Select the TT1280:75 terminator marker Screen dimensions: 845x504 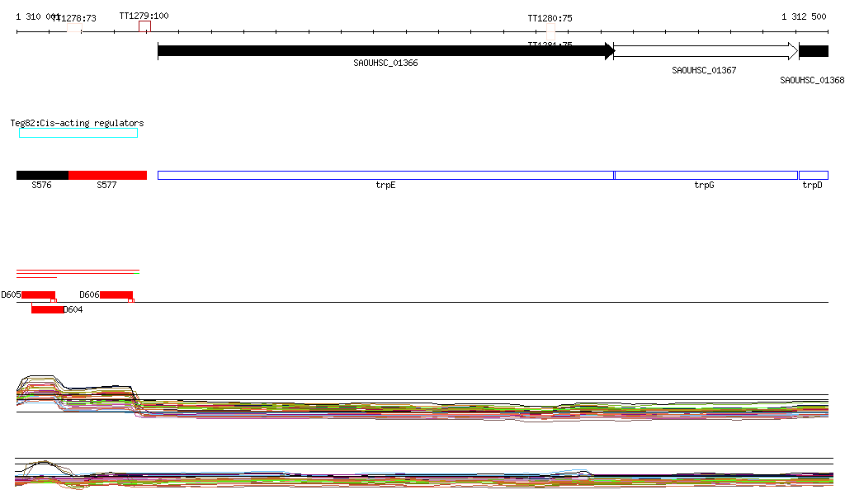pyautogui.click(x=550, y=30)
